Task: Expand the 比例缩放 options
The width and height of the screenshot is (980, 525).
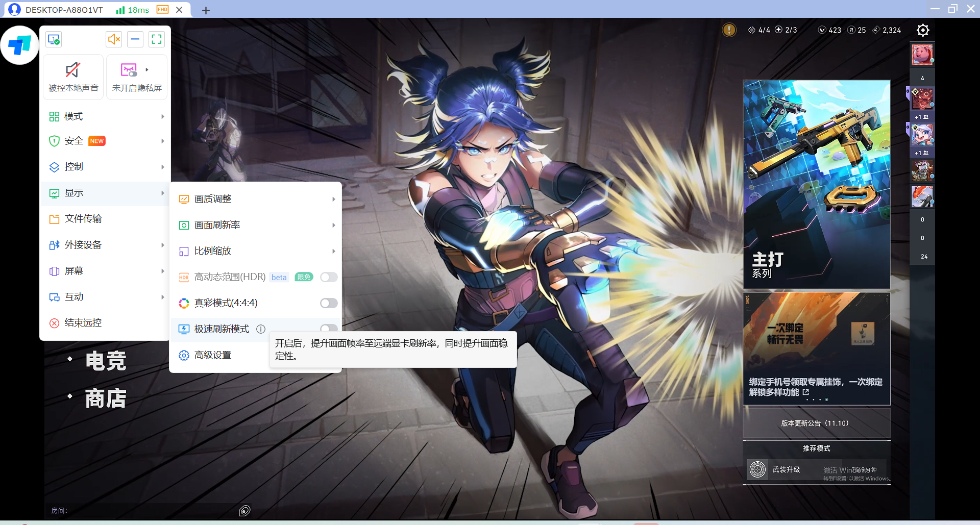Action: point(256,251)
